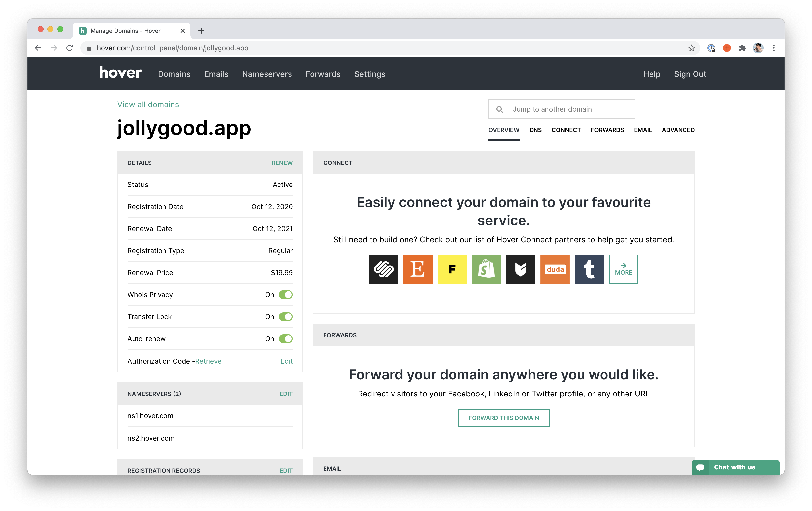Click the Oct 12, 2021 renewal date
The image size is (812, 511).
point(272,228)
